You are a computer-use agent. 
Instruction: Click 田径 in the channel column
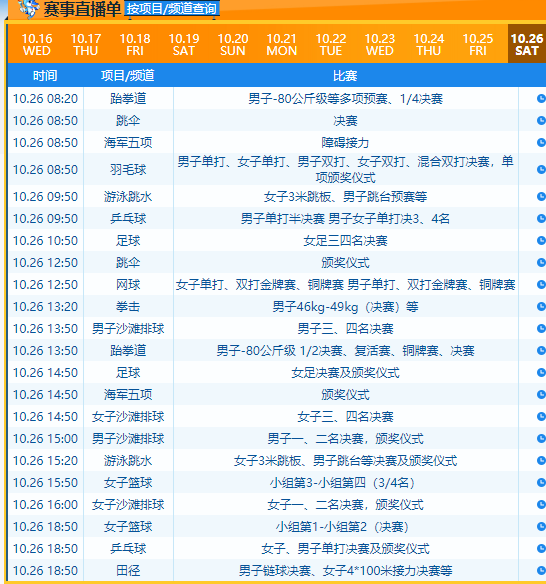pyautogui.click(x=128, y=570)
